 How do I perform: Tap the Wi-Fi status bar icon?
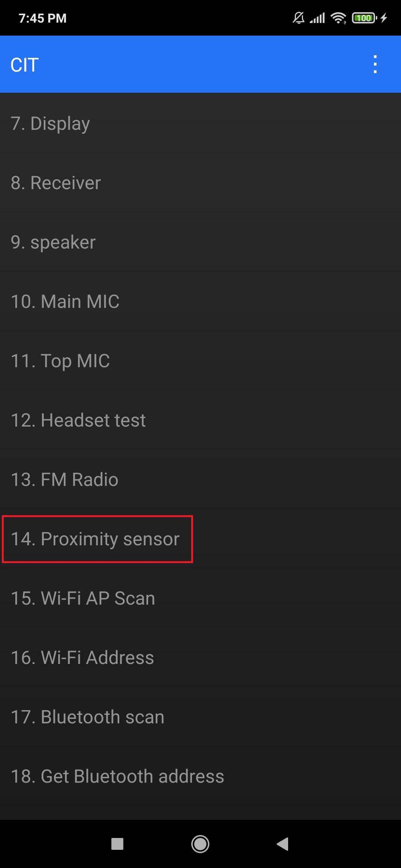(x=338, y=18)
